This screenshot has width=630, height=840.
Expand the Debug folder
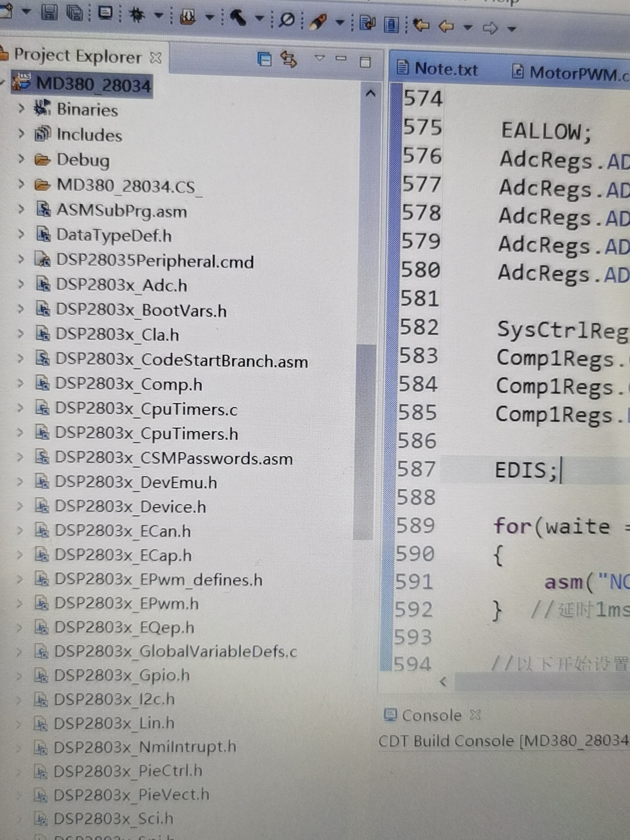click(22, 159)
